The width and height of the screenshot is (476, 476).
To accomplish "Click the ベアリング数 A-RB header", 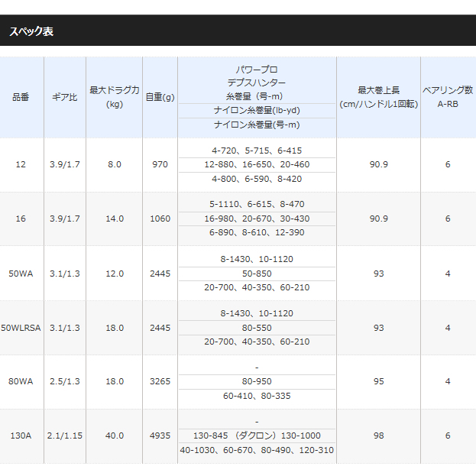I will tap(448, 97).
